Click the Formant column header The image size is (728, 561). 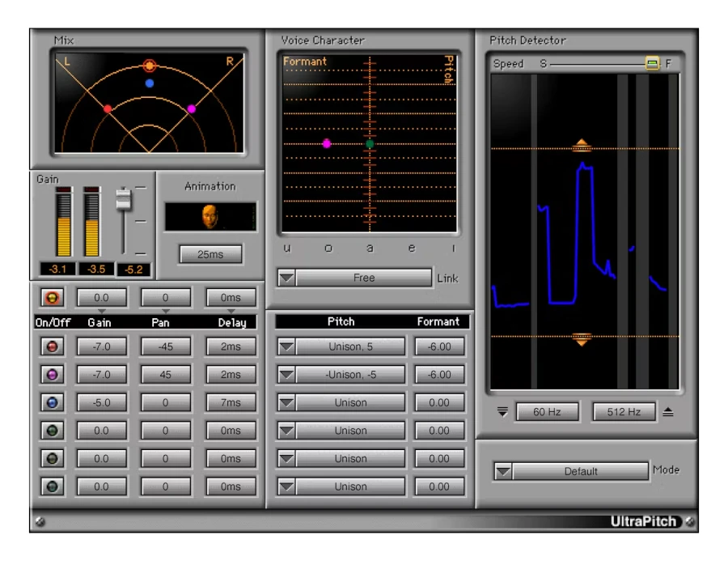[x=438, y=321]
